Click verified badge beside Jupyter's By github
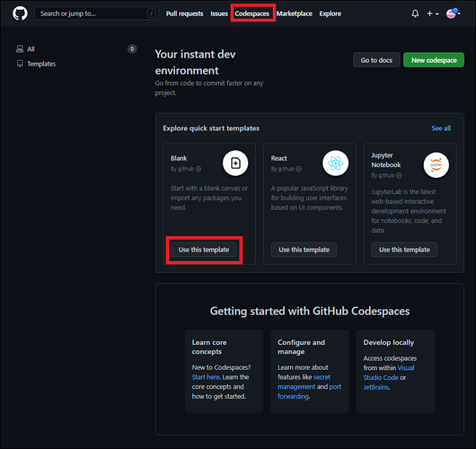The image size is (476, 449). point(399,175)
